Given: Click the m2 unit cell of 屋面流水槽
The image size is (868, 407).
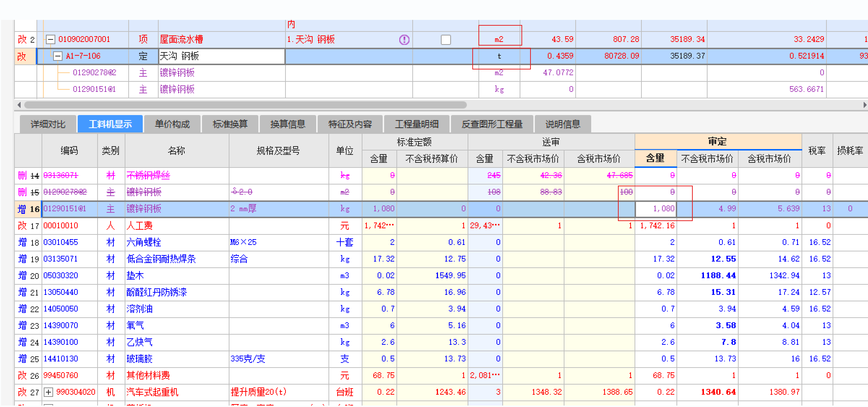Looking at the screenshot, I should pyautogui.click(x=499, y=39).
